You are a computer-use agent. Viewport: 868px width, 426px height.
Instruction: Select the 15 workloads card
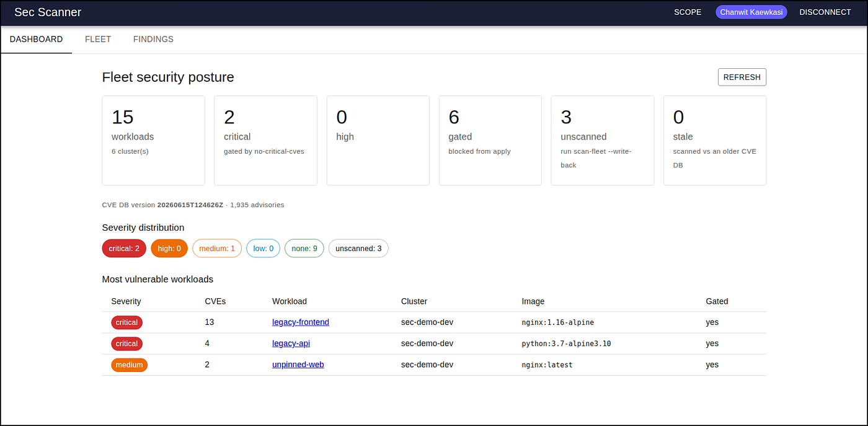coord(153,140)
